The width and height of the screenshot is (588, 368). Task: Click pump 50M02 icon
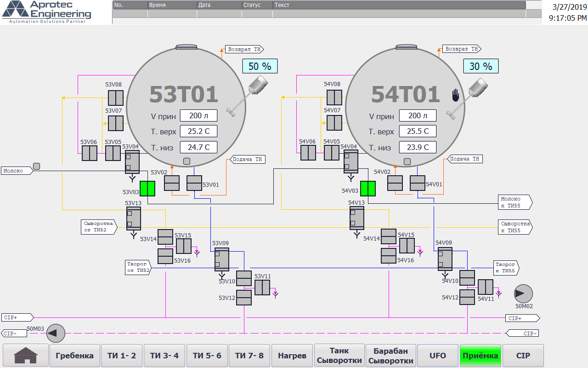[523, 293]
